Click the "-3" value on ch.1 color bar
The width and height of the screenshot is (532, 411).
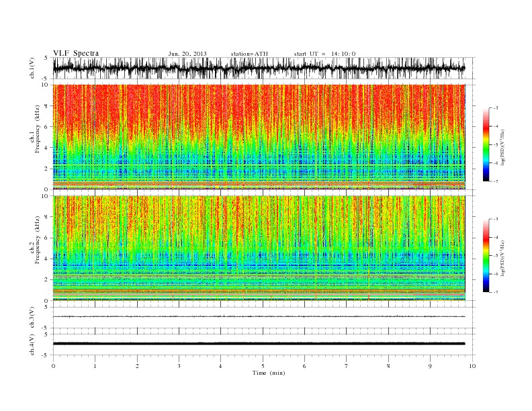[x=495, y=108]
